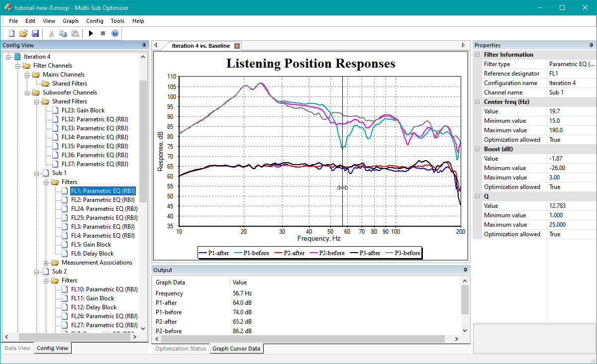
Task: Switch to the Data View tab
Action: click(x=17, y=348)
